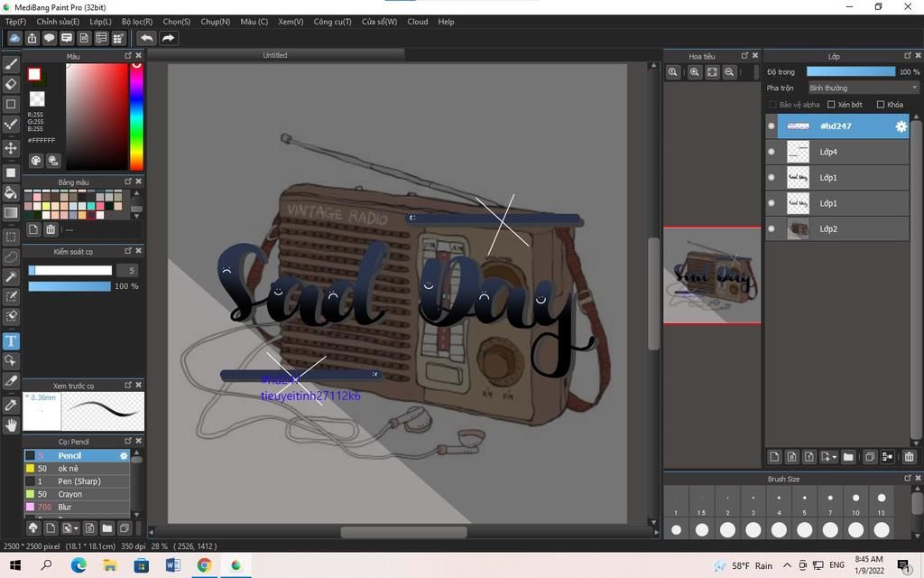Select the Brush tool
924x578 pixels.
pyautogui.click(x=11, y=64)
